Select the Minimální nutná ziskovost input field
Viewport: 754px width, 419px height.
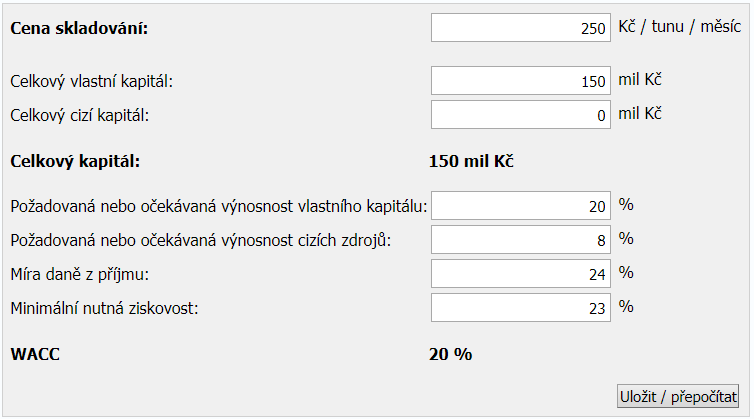point(520,308)
